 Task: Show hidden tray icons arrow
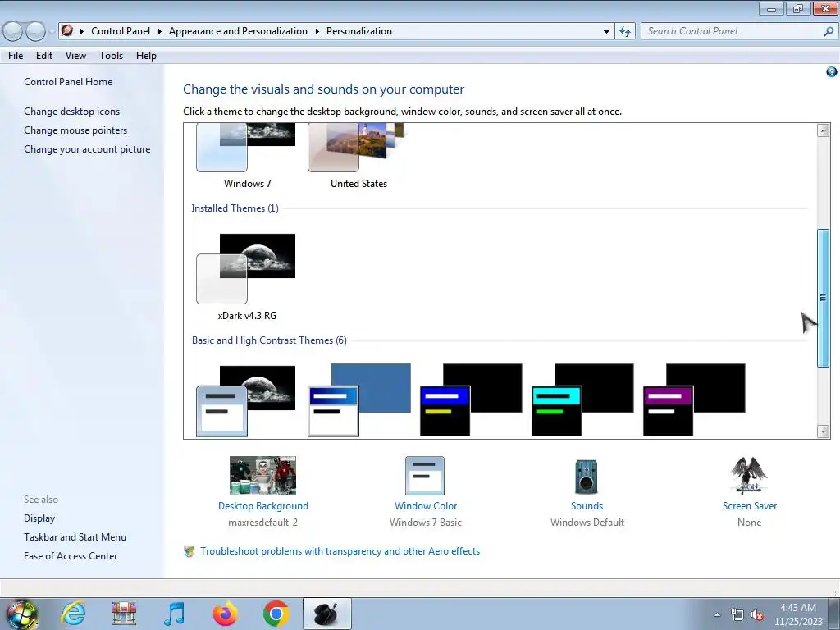[717, 615]
